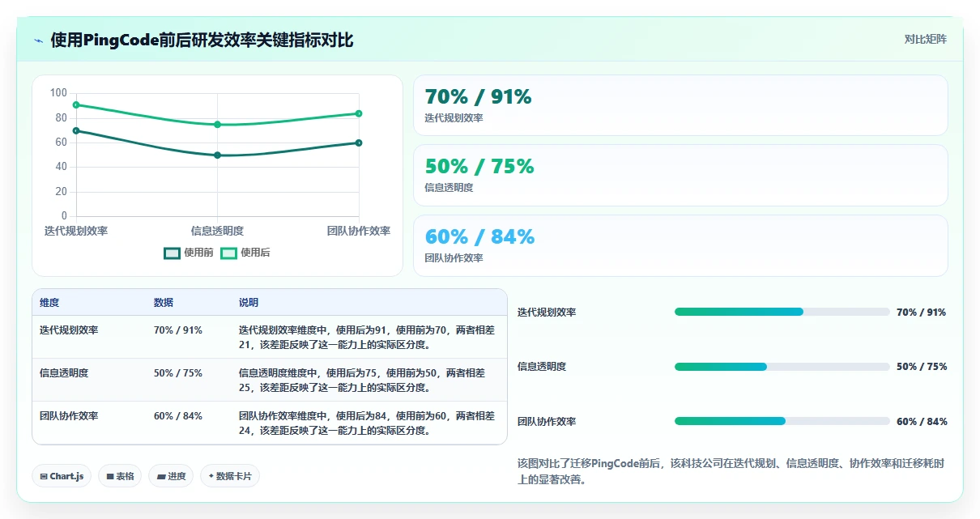Image resolution: width=980 pixels, height=519 pixels.
Task: Click the 使用前 point at 迭代规划效率
Action: 76,130
